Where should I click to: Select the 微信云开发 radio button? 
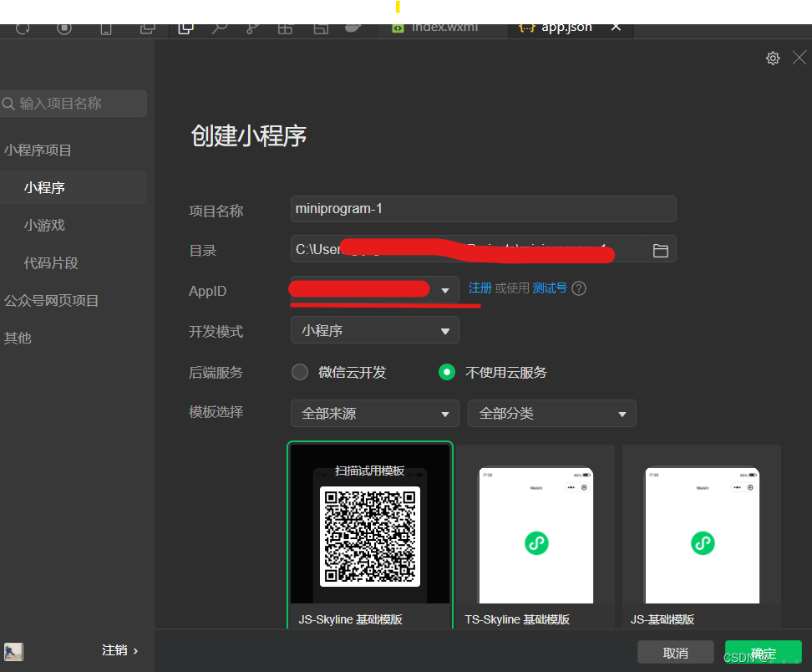click(300, 372)
